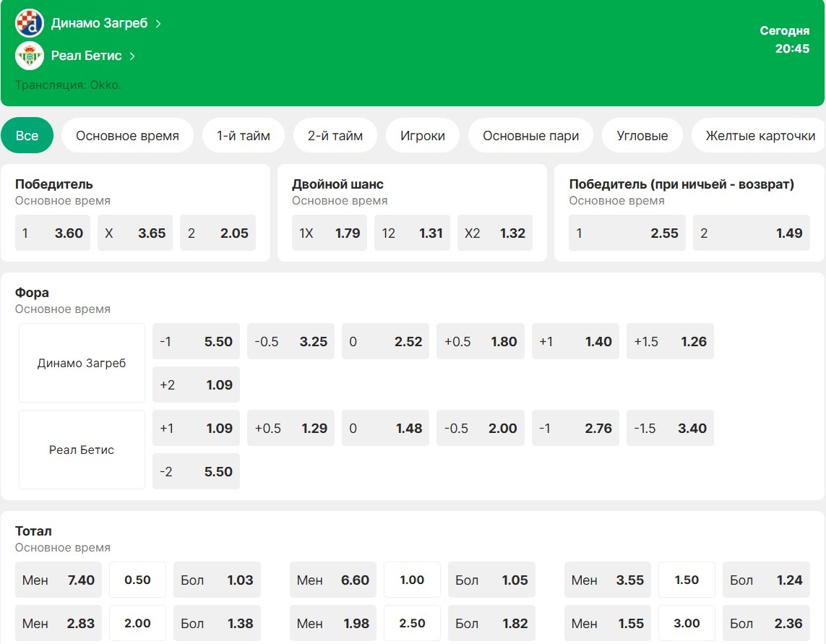The width and height of the screenshot is (826, 644).
Task: Select the Все filter tab
Action: pyautogui.click(x=27, y=136)
